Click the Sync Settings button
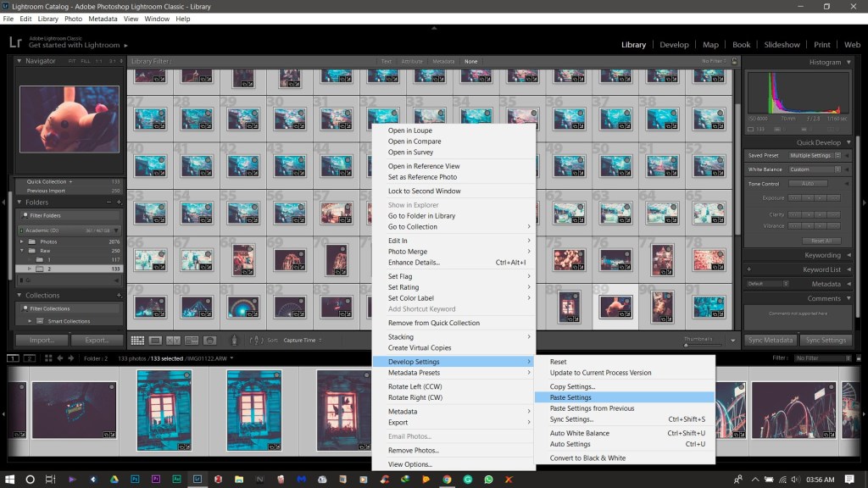The image size is (868, 488). pyautogui.click(x=825, y=340)
